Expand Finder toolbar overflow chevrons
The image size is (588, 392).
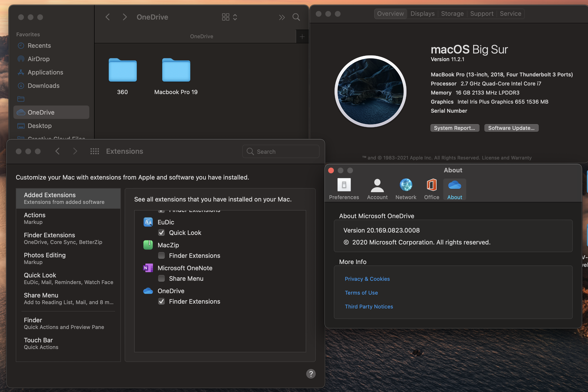(282, 17)
